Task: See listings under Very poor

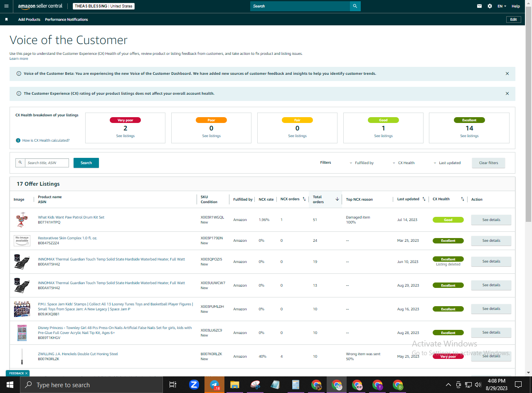Action: click(x=125, y=136)
